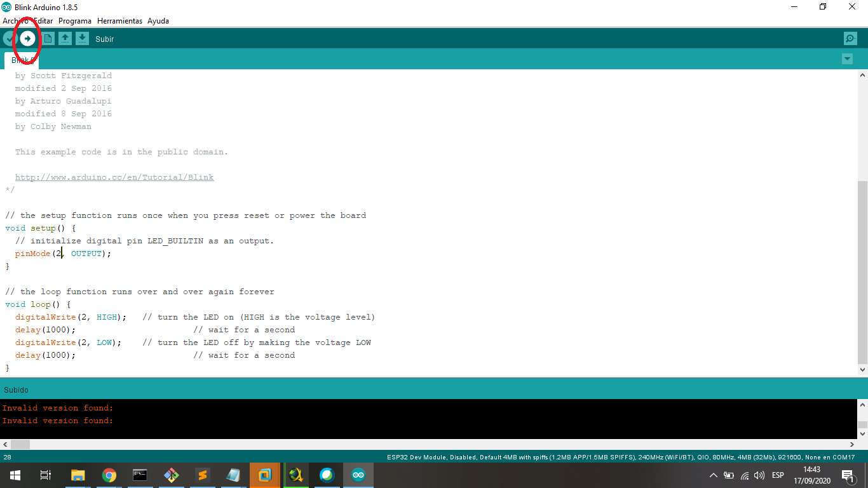868x488 pixels.
Task: Click the '// turn the LED off' comment
Action: coord(257,342)
